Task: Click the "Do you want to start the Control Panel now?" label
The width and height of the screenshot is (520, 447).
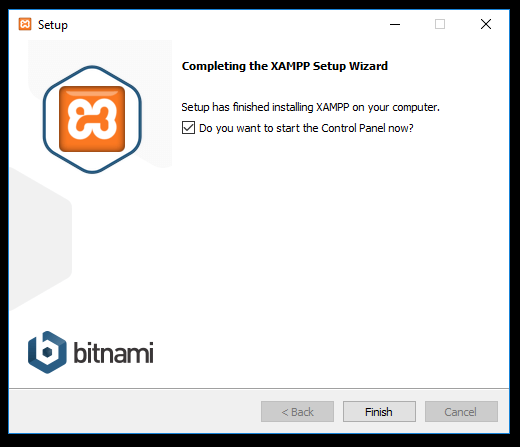Action: click(x=306, y=128)
